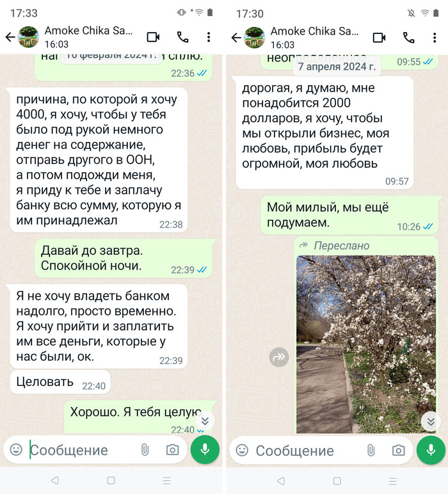Open emoji picker in left message box
Image resolution: width=448 pixels, height=494 pixels.
point(16,450)
